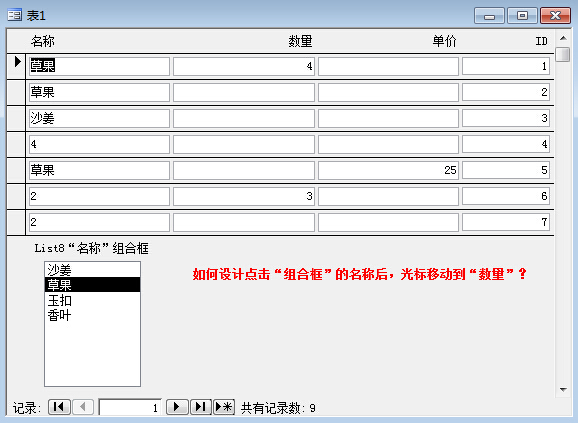
Task: Click the record number box
Action: 130,407
